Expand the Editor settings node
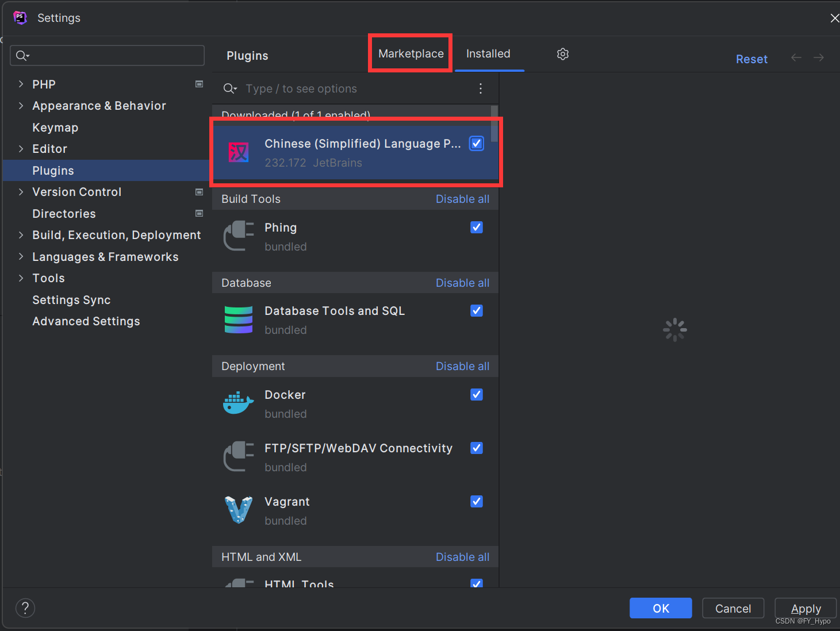The image size is (840, 631). click(x=21, y=149)
